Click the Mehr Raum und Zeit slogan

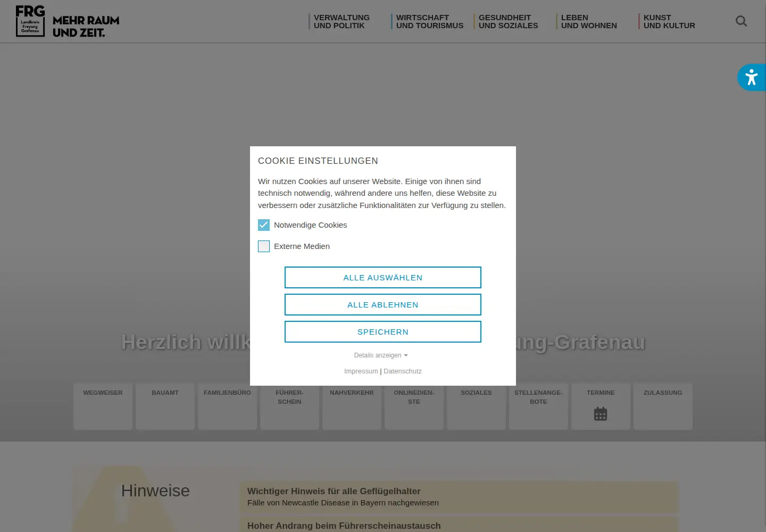tap(86, 27)
